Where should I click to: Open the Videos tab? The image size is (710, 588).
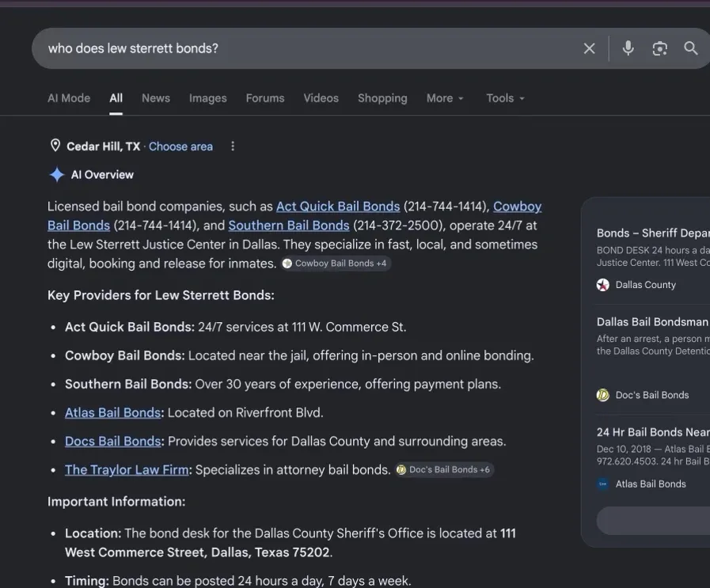coord(321,98)
